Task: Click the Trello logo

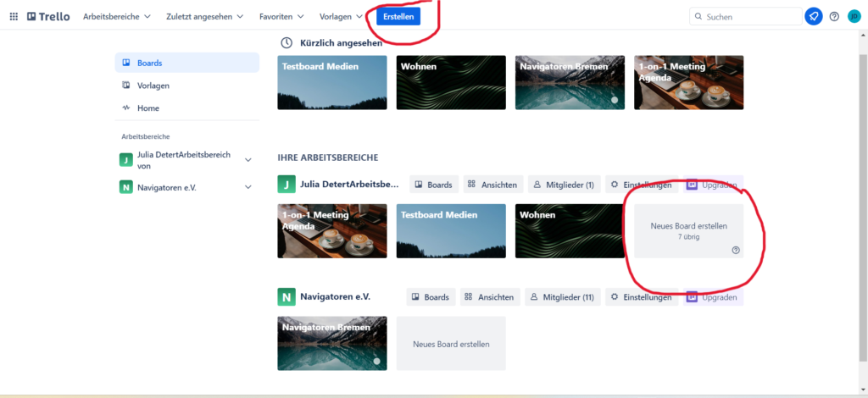Action: pyautogui.click(x=48, y=17)
